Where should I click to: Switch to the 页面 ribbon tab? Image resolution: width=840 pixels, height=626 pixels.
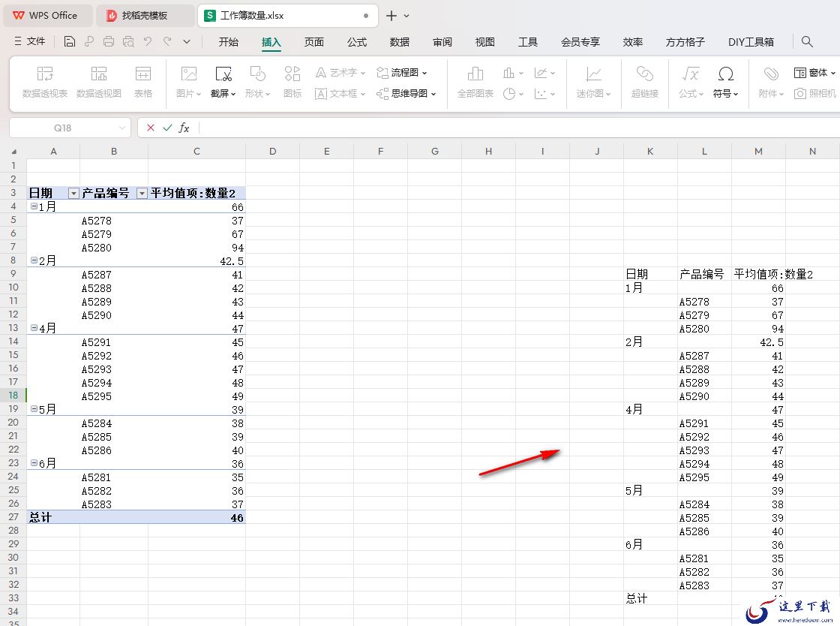(x=314, y=42)
